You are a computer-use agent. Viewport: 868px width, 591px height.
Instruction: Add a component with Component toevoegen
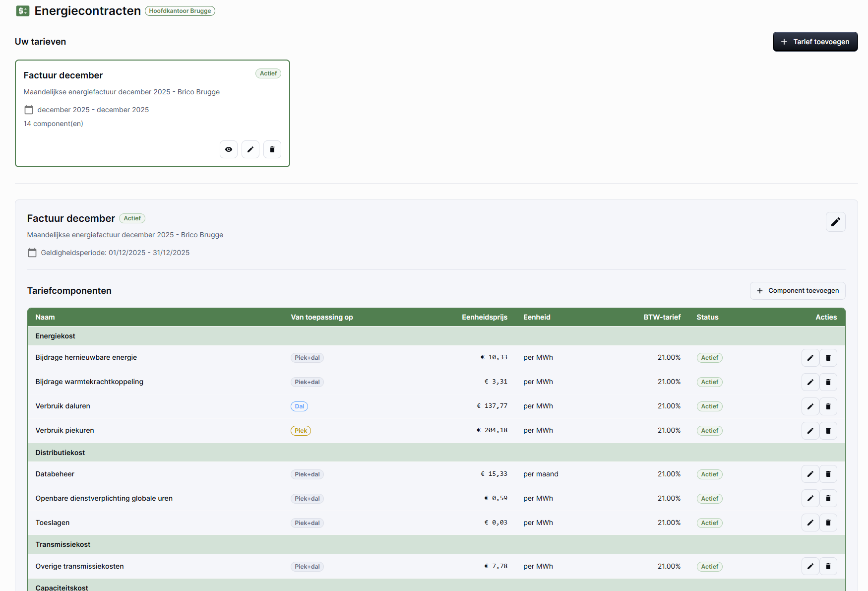pyautogui.click(x=798, y=291)
